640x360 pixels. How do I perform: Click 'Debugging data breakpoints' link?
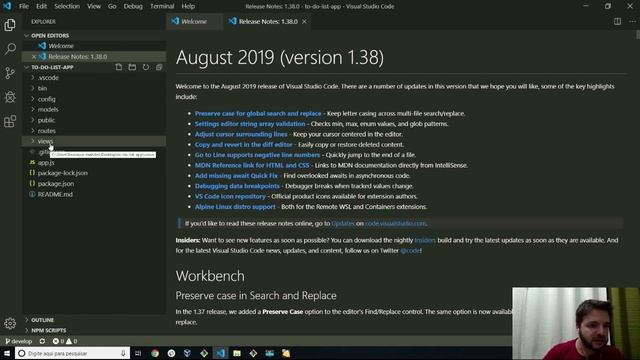237,186
